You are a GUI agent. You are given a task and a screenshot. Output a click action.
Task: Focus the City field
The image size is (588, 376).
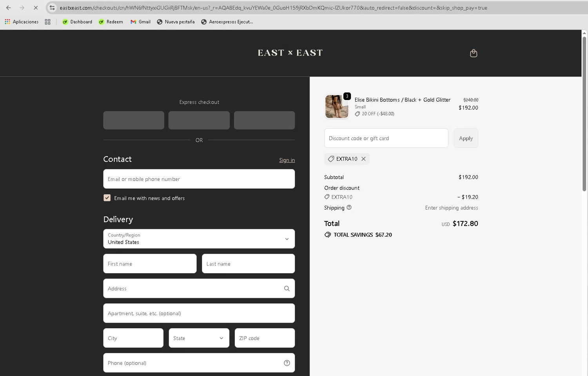[133, 338]
